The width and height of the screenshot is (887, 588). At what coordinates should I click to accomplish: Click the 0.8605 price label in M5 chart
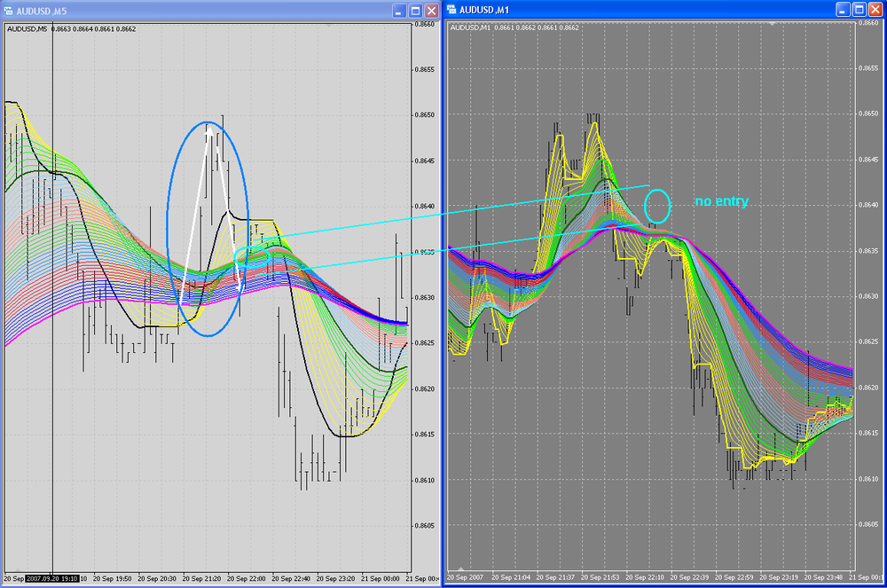[424, 526]
